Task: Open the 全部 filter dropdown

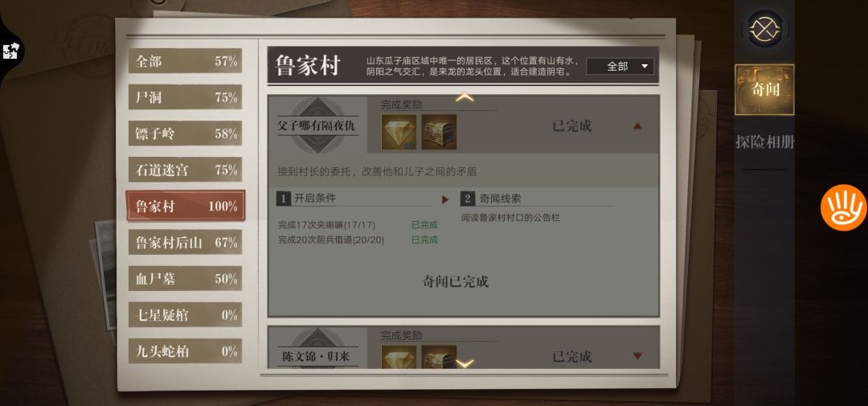Action: click(620, 67)
